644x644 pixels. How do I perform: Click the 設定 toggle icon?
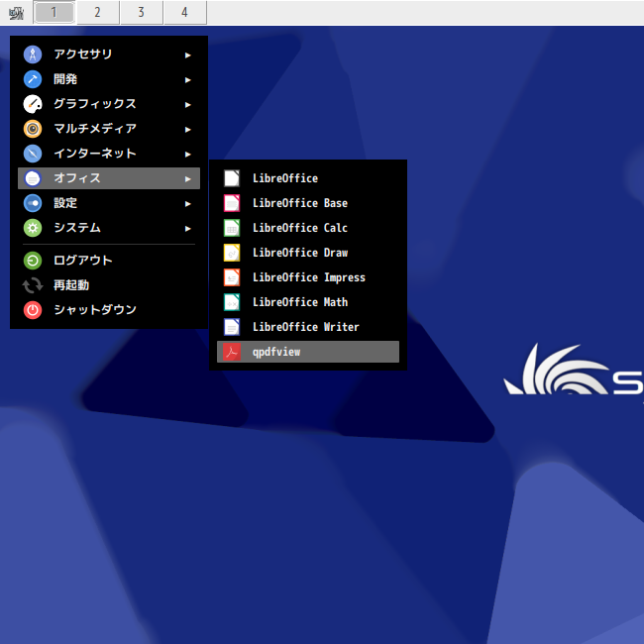[x=33, y=203]
